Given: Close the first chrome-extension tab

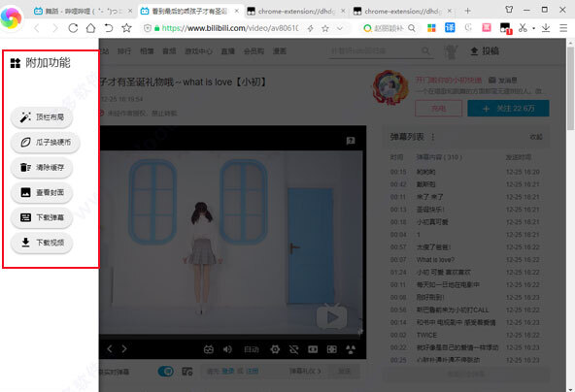Looking at the screenshot, I should (343, 11).
